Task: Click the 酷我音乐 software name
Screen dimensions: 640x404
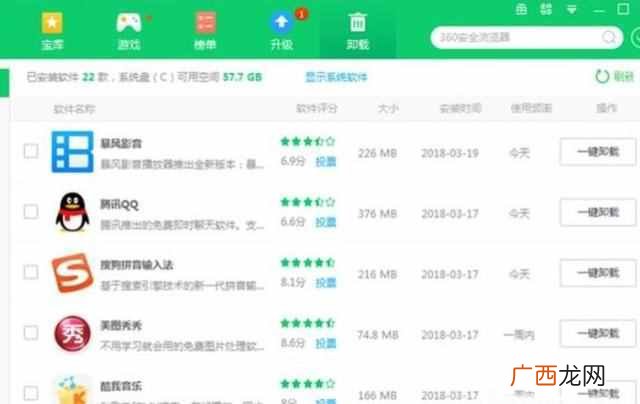Action: pos(121,386)
